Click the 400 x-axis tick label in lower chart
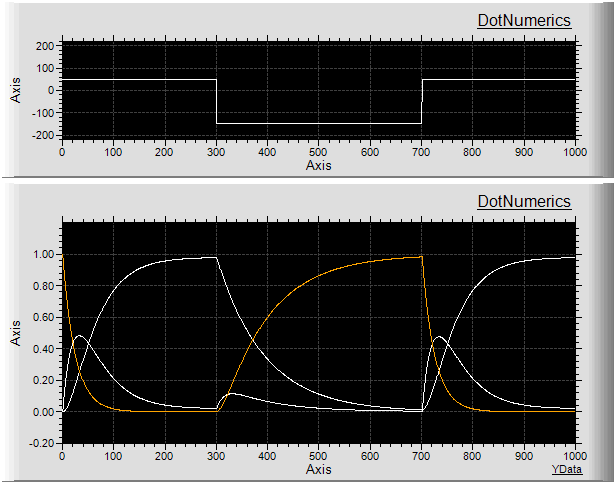 click(267, 456)
